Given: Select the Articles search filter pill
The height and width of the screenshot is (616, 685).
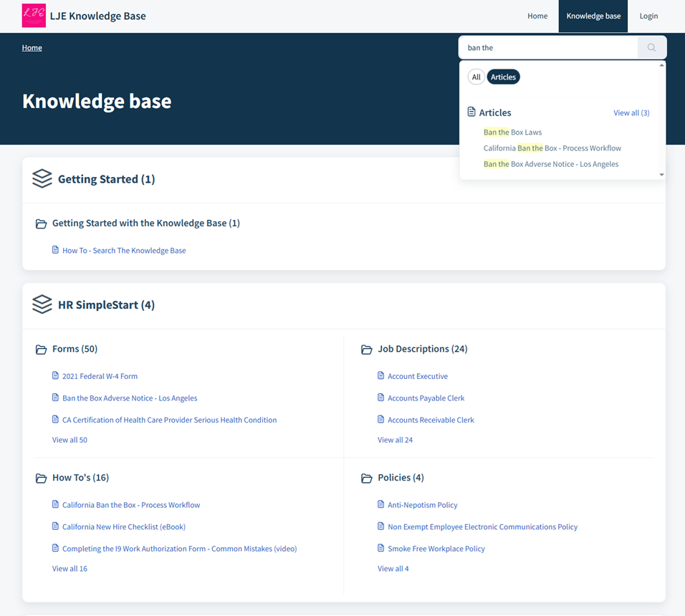Looking at the screenshot, I should 503,77.
